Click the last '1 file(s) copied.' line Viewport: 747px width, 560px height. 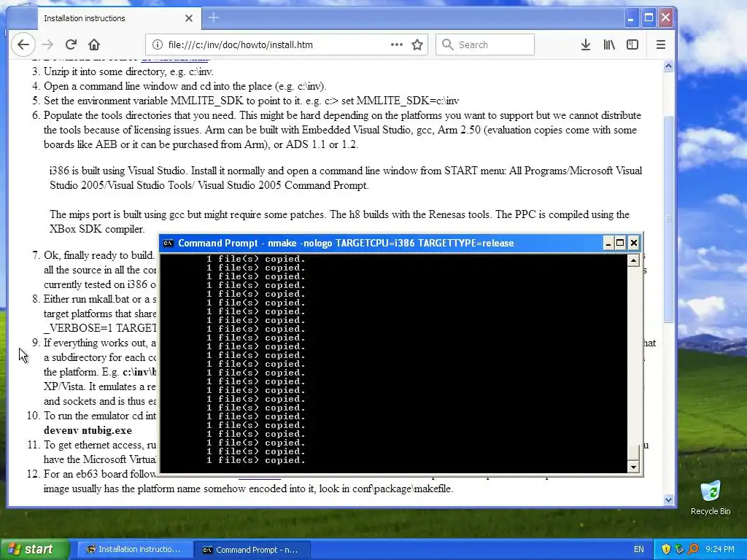(x=256, y=460)
